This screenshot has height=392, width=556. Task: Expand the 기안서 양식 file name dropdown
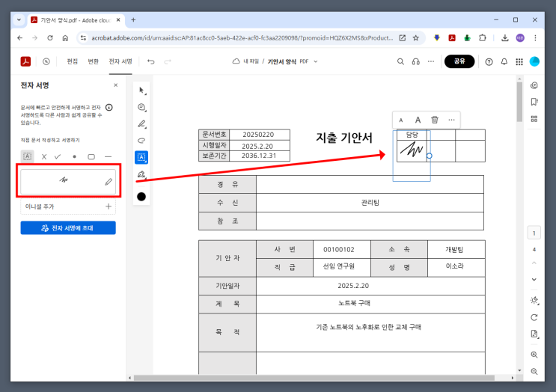316,61
